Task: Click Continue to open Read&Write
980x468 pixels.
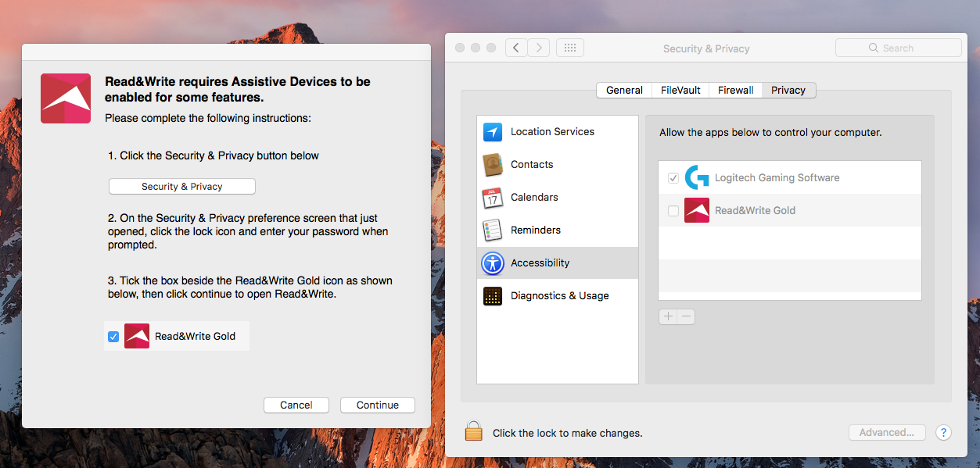Action: 378,405
